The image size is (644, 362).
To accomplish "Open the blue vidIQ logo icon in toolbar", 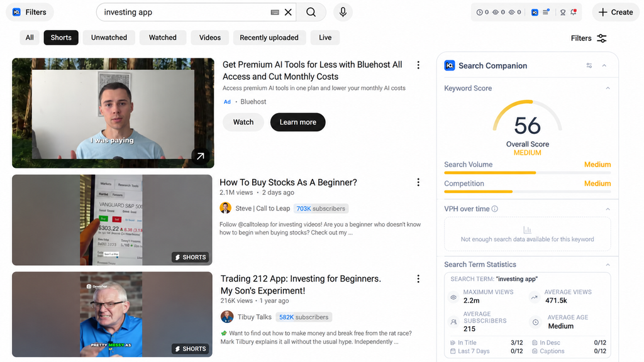I will (535, 13).
